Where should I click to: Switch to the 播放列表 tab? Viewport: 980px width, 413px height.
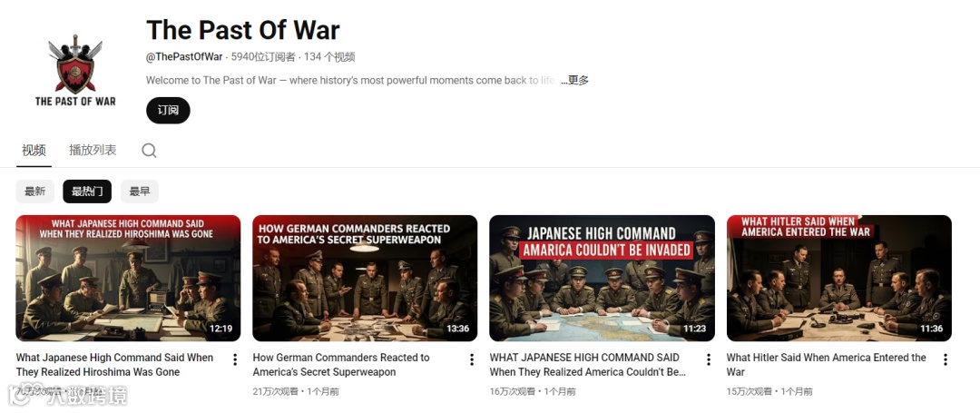(x=93, y=150)
